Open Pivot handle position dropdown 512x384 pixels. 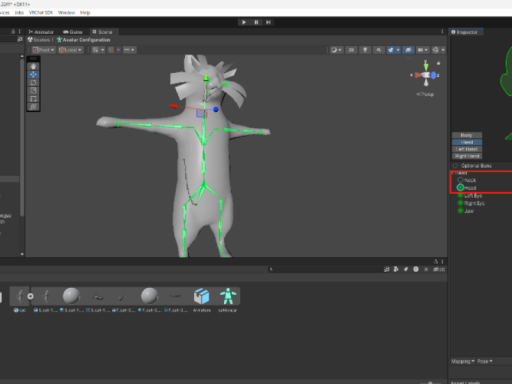click(x=43, y=50)
